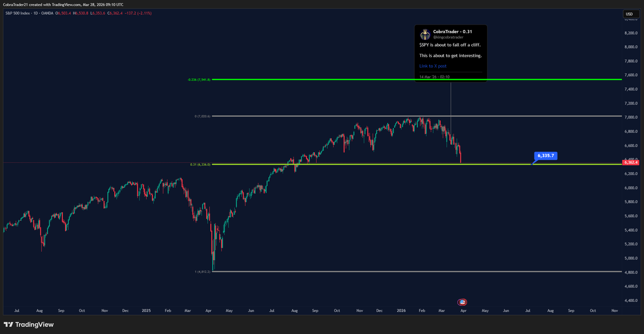This screenshot has height=334, width=644.
Task: Click the CobraTrader21 created with TradingView.com caption
Action: pos(64,4)
